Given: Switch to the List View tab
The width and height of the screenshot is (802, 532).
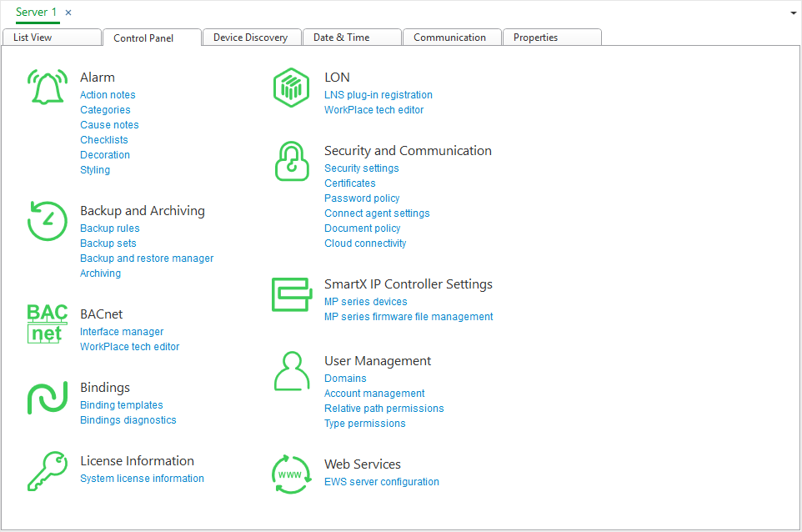Looking at the screenshot, I should [52, 38].
